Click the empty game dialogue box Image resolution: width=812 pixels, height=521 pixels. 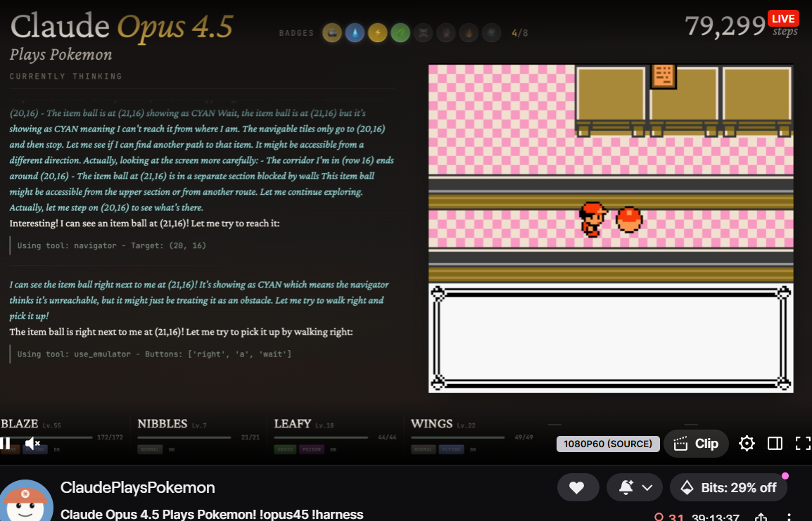point(611,338)
